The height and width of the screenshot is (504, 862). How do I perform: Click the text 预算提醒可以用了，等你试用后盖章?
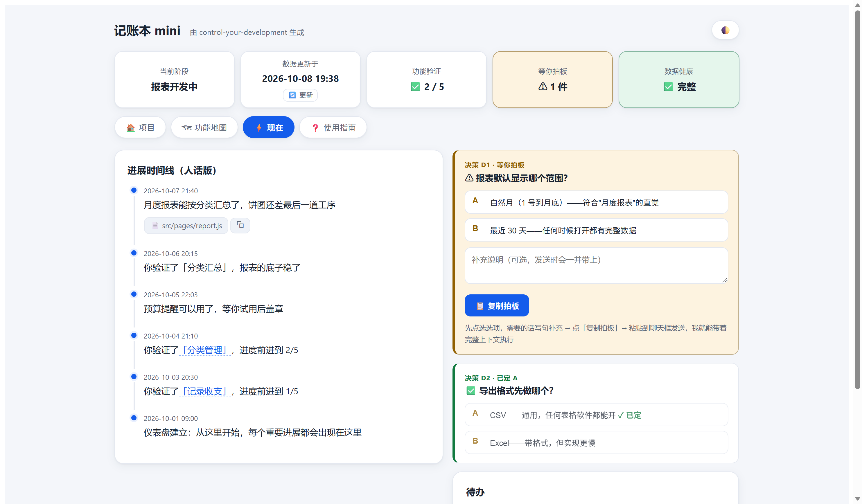point(213,309)
